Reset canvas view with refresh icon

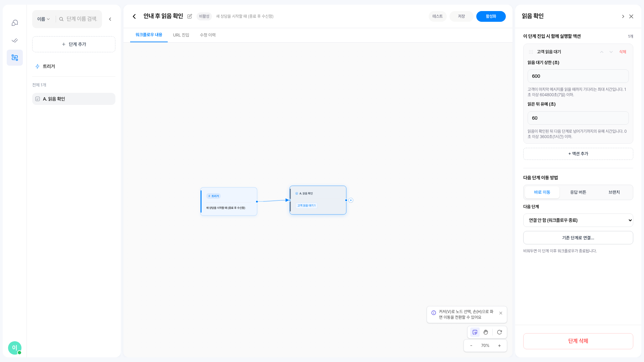coord(499,332)
